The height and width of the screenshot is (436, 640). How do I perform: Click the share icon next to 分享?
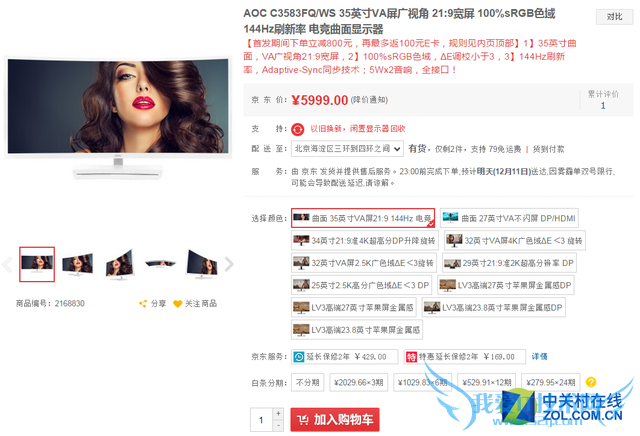tap(142, 304)
